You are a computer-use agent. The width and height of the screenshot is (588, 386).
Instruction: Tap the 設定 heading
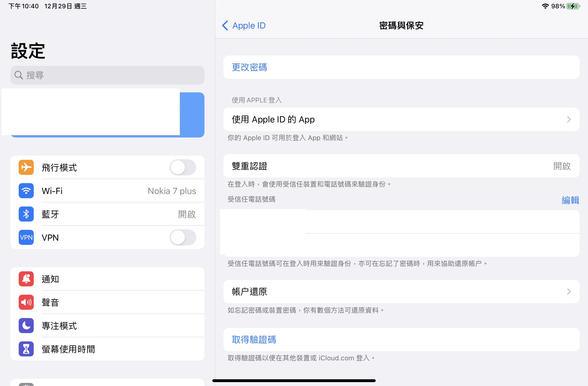click(x=28, y=51)
